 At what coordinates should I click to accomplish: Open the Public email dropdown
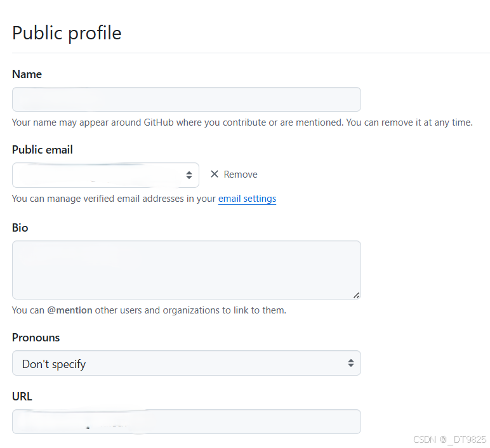[105, 175]
